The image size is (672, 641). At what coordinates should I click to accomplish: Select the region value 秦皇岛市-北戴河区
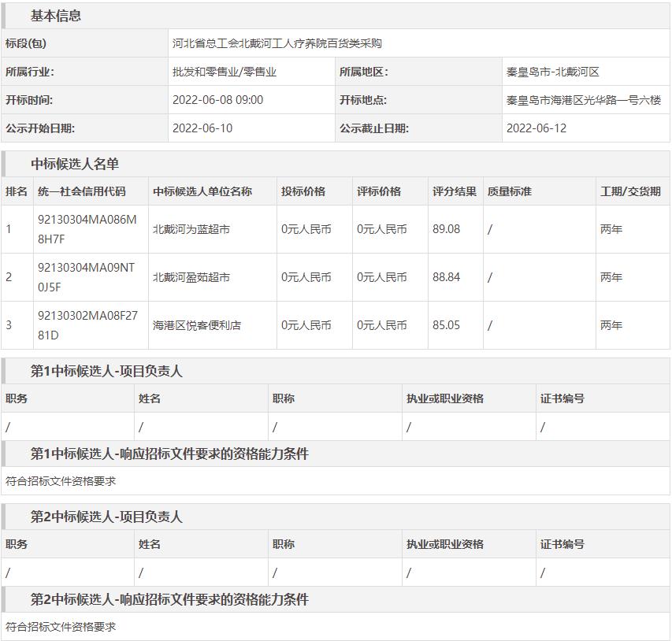[x=552, y=72]
